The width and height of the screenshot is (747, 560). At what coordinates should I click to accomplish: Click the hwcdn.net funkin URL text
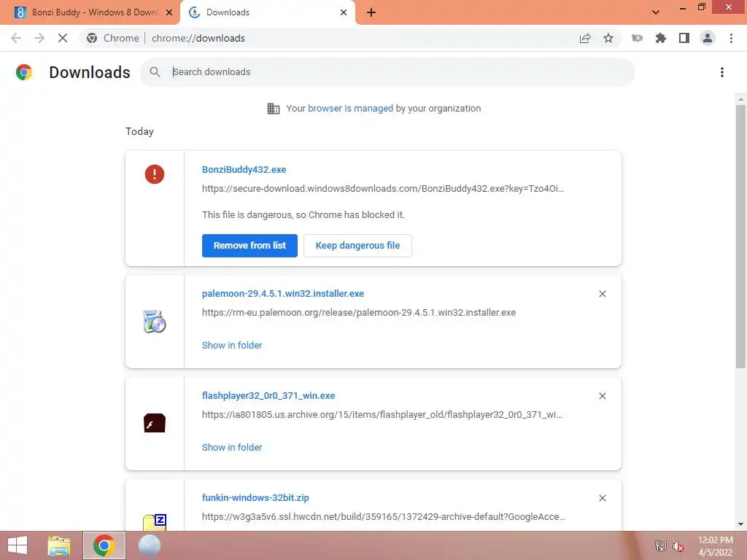point(384,517)
